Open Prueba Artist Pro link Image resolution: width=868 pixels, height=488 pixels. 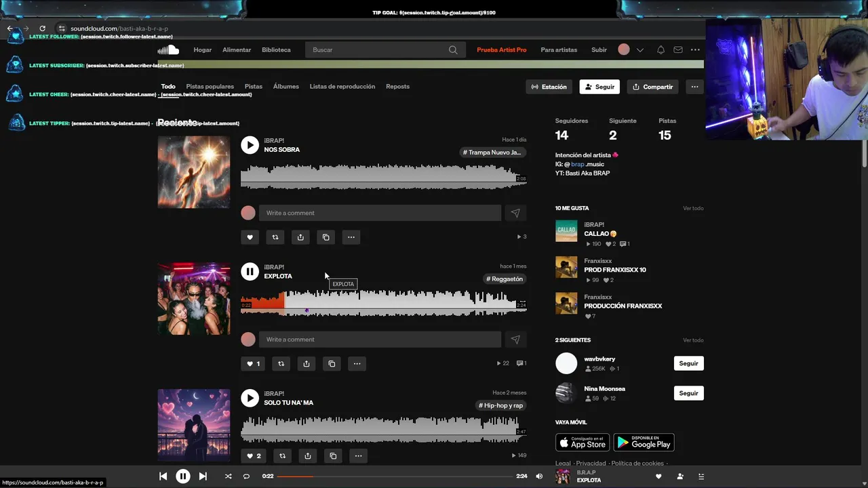pyautogui.click(x=502, y=50)
